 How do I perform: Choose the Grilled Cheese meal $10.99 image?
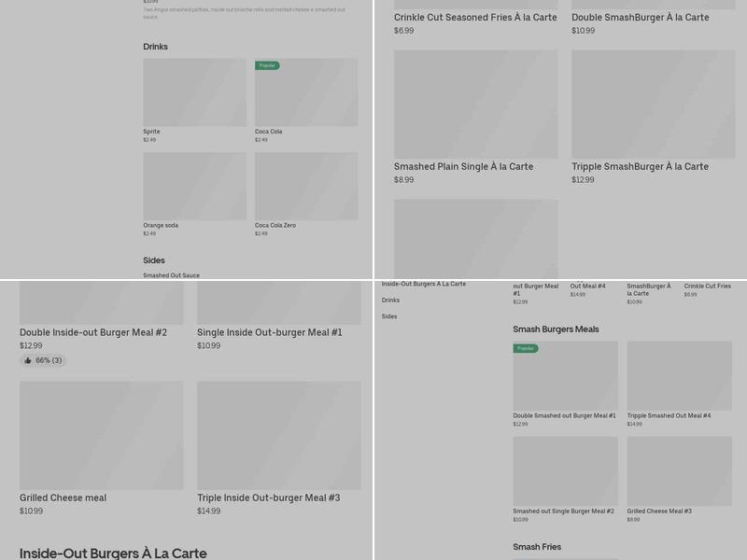[102, 435]
